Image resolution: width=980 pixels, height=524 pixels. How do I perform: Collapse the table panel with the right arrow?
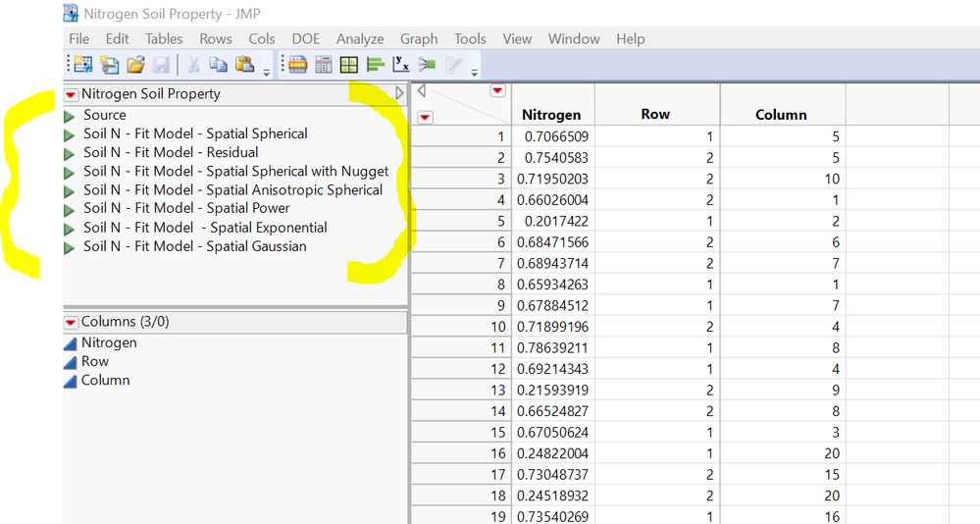(399, 93)
